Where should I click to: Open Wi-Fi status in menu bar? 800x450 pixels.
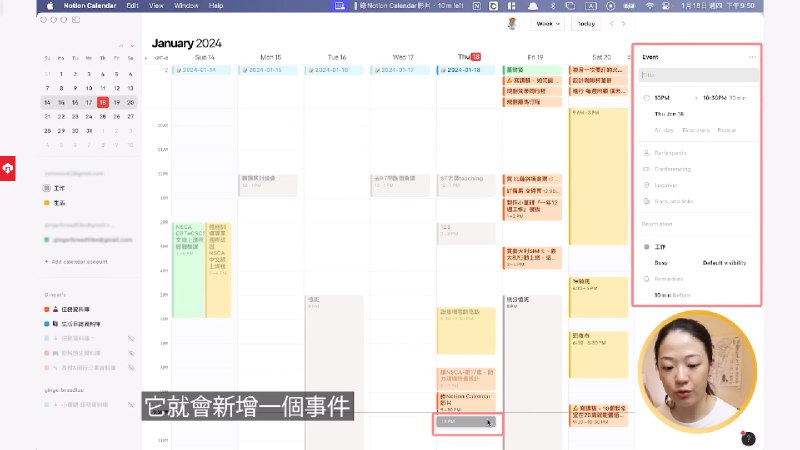tap(649, 6)
